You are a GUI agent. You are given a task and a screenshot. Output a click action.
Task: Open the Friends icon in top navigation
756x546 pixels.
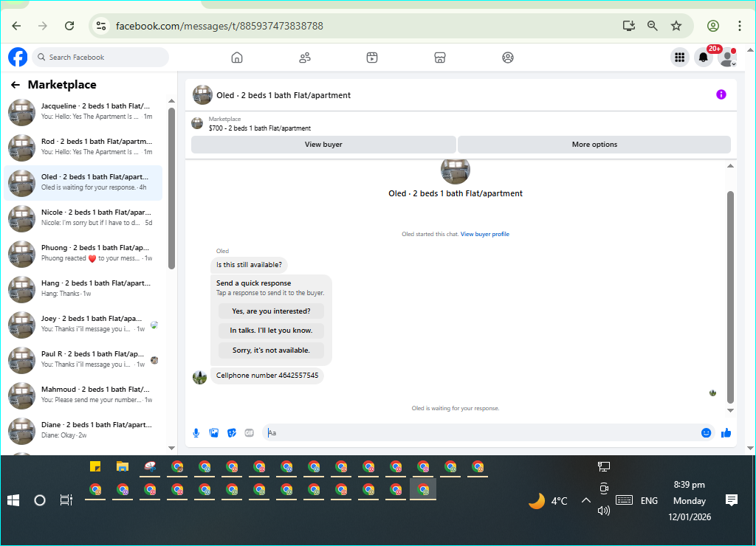coord(305,58)
